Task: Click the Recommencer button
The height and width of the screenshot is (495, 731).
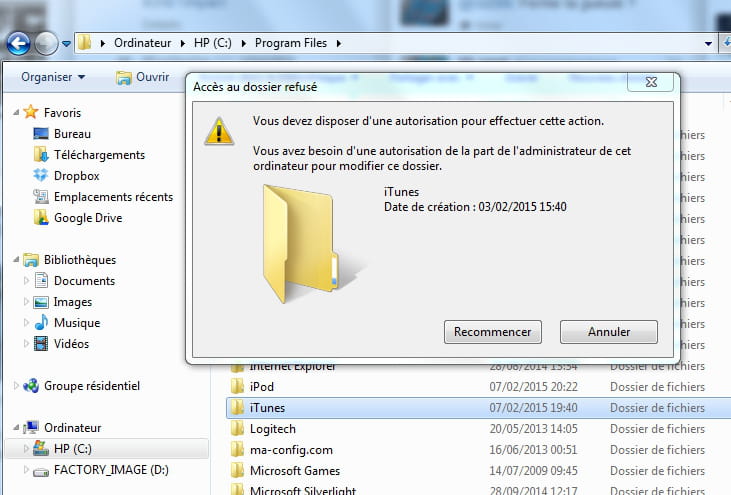Action: tap(493, 332)
